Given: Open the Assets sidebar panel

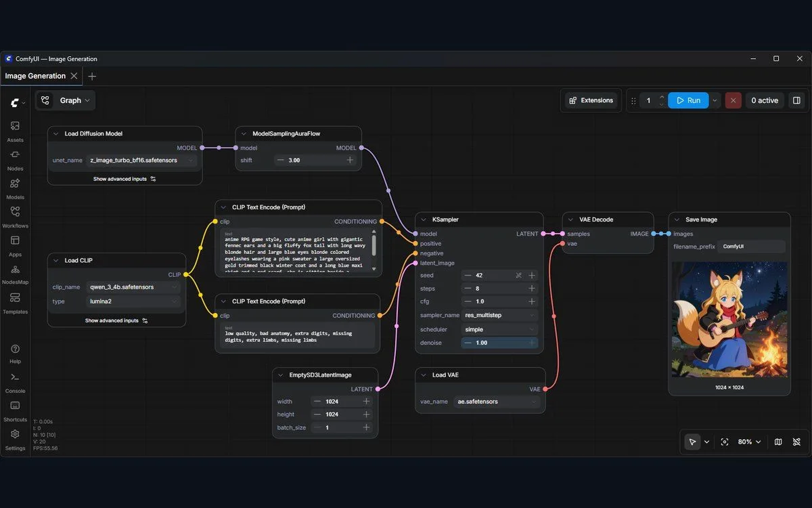Looking at the screenshot, I should point(15,130).
